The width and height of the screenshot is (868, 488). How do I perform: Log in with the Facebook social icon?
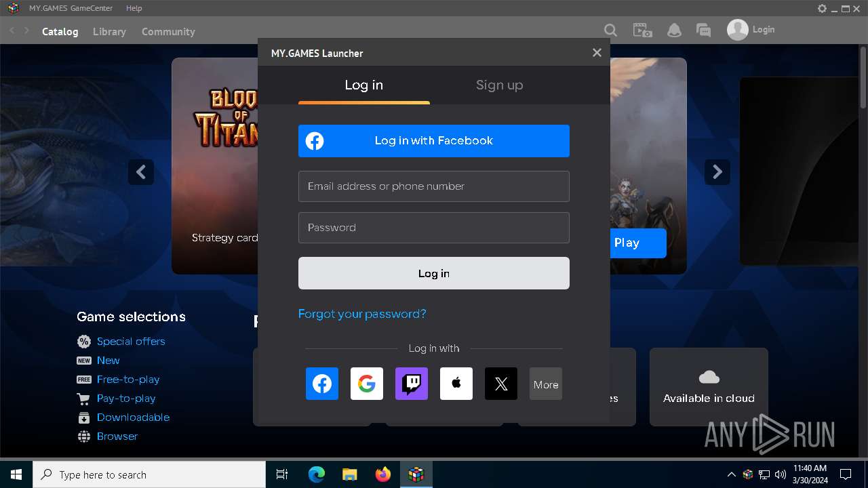click(322, 384)
